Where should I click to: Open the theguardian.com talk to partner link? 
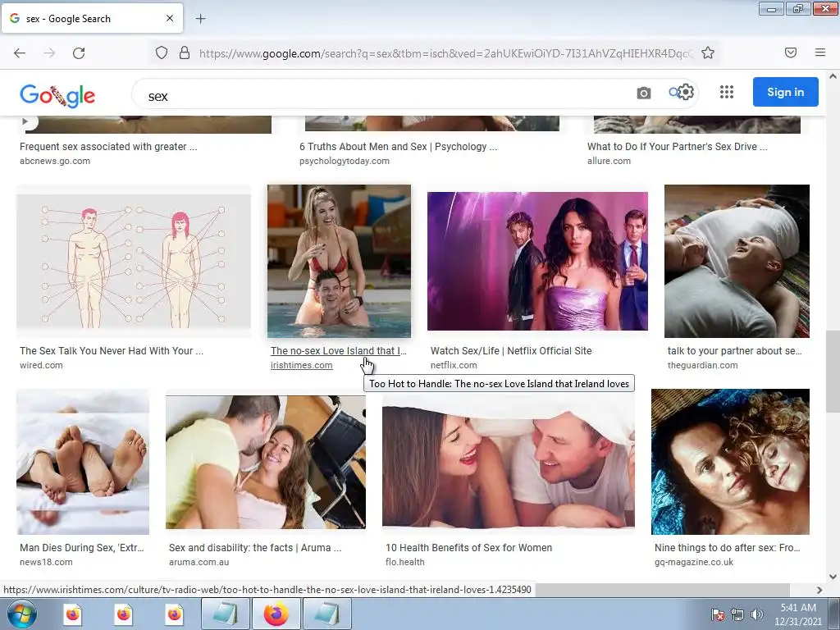click(x=734, y=351)
